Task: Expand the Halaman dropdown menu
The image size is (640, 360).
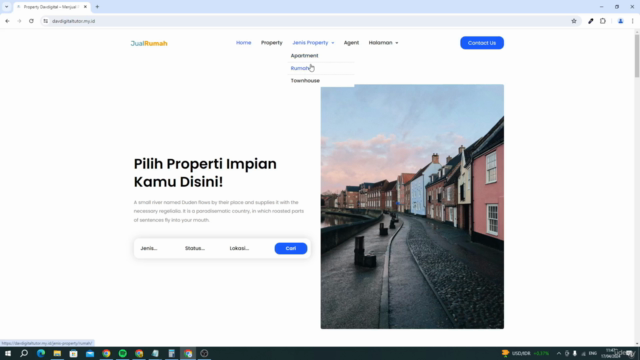Action: point(383,43)
